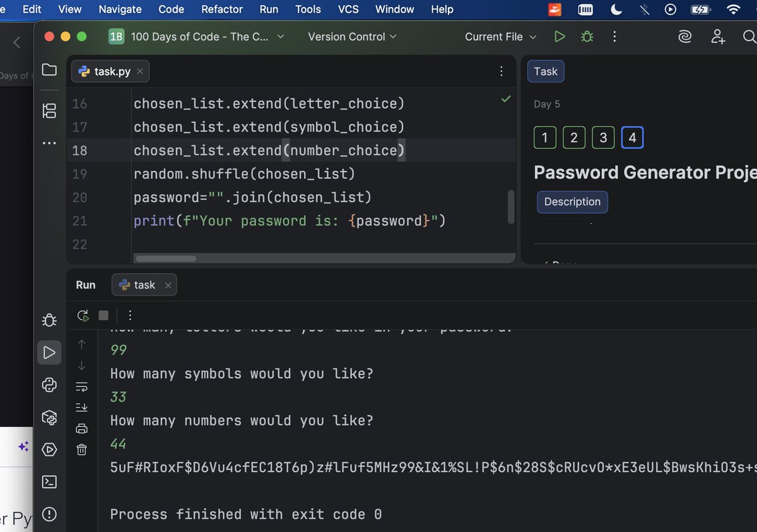Viewport: 757px width, 532px height.
Task: Open Run panel more options vertical dots
Action: pyautogui.click(x=130, y=315)
